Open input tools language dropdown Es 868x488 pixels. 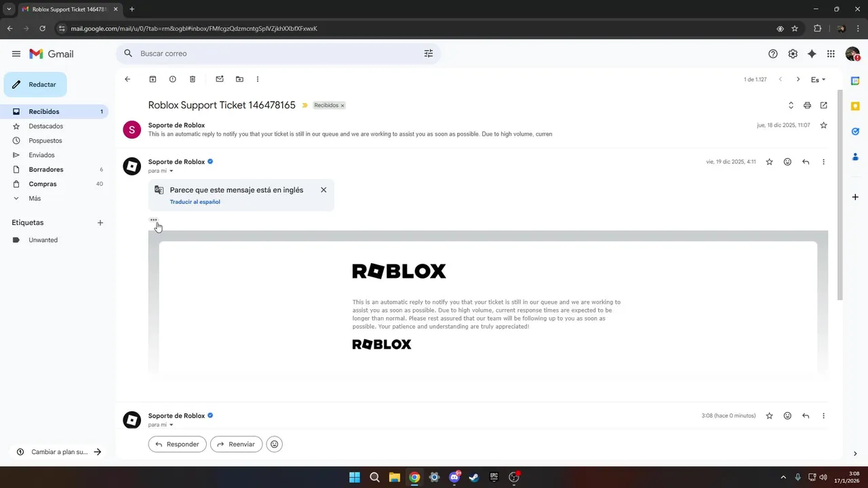[818, 79]
